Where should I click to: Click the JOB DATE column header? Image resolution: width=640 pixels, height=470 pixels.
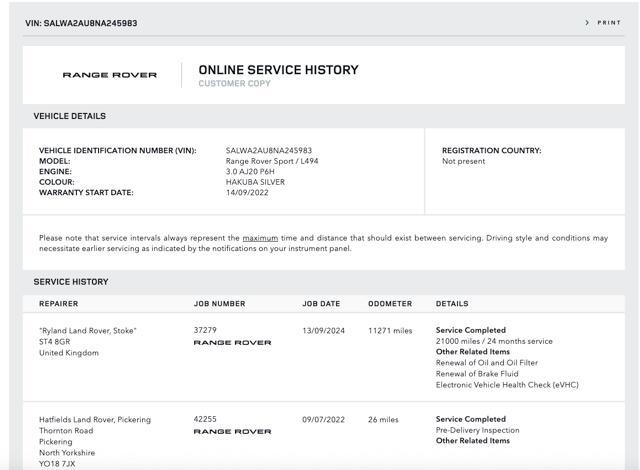(x=321, y=304)
